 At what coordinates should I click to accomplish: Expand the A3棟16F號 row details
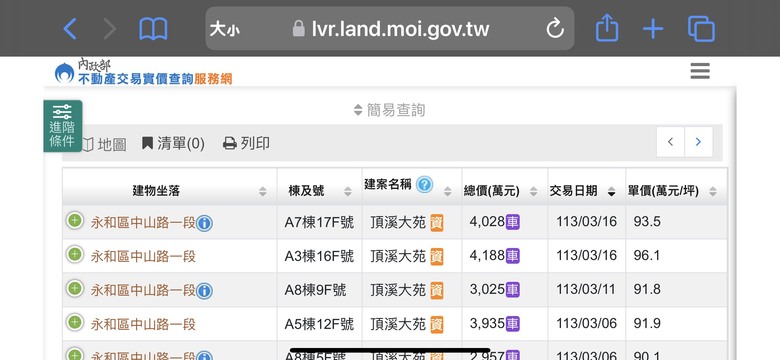point(75,255)
